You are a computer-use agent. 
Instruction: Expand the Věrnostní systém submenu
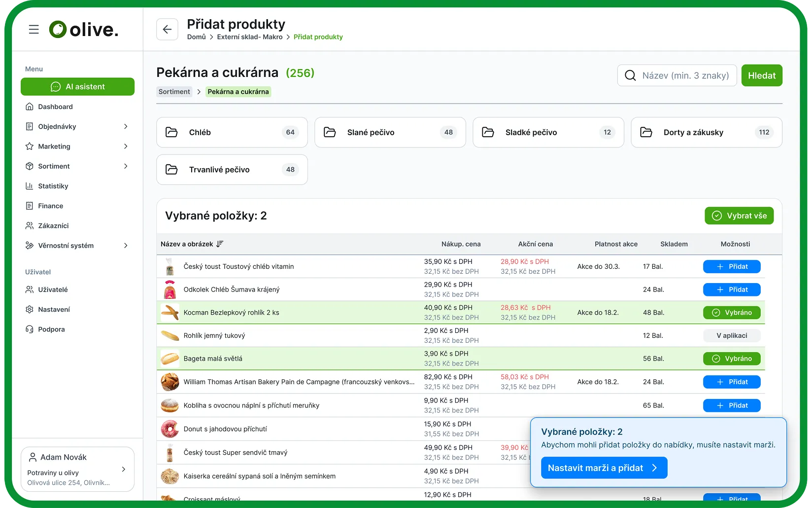click(126, 246)
